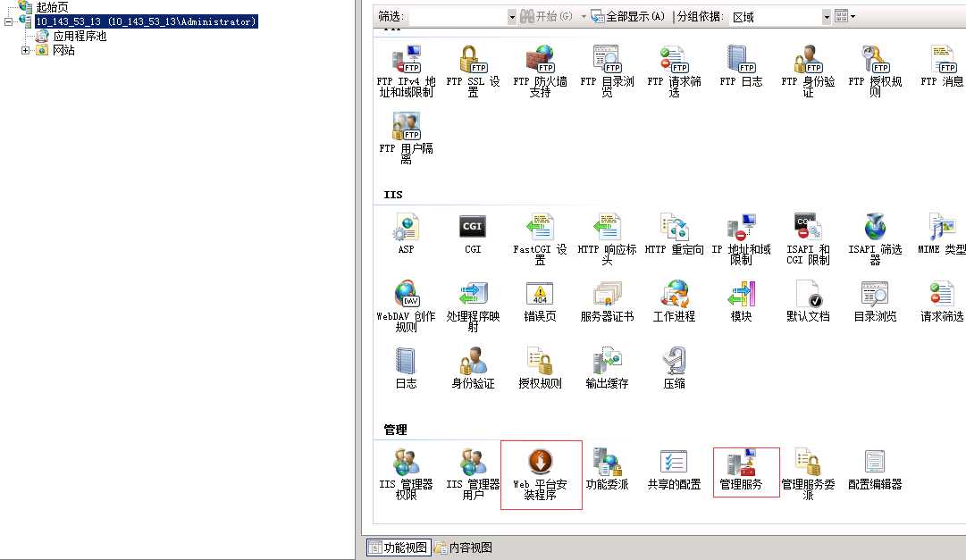Open 管理服务 feature
The height and width of the screenshot is (560, 966).
coord(741,470)
